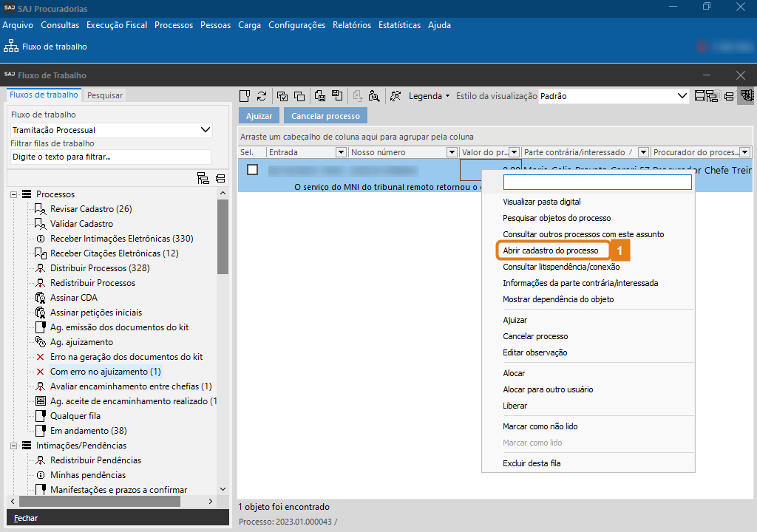Click the Distribuir Processos queue icon

pos(41,268)
